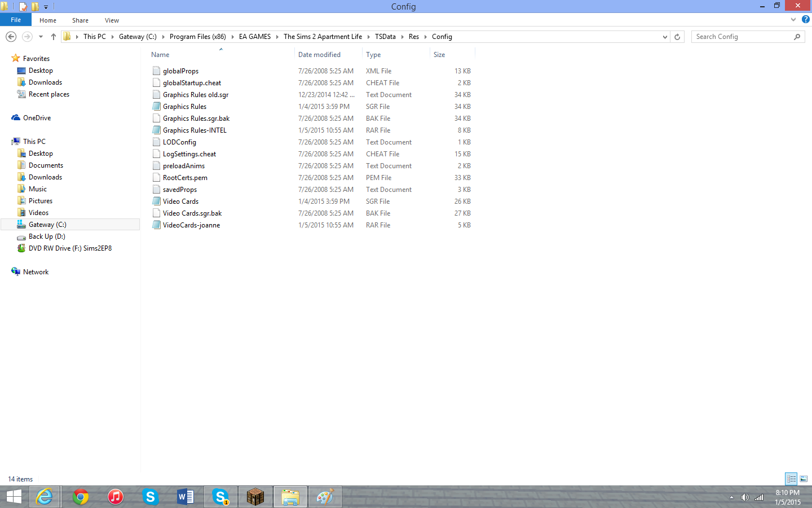Open the File menu
This screenshot has width=812, height=508.
pos(16,20)
